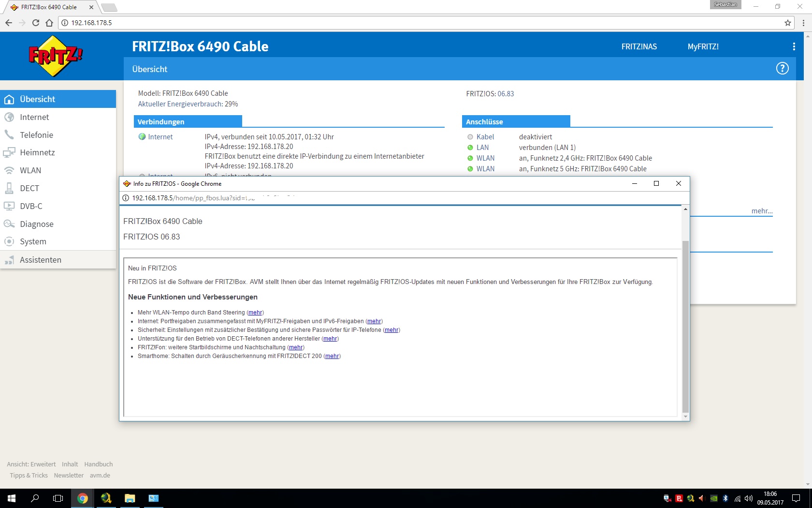Click the browser forward arrow

tap(22, 23)
